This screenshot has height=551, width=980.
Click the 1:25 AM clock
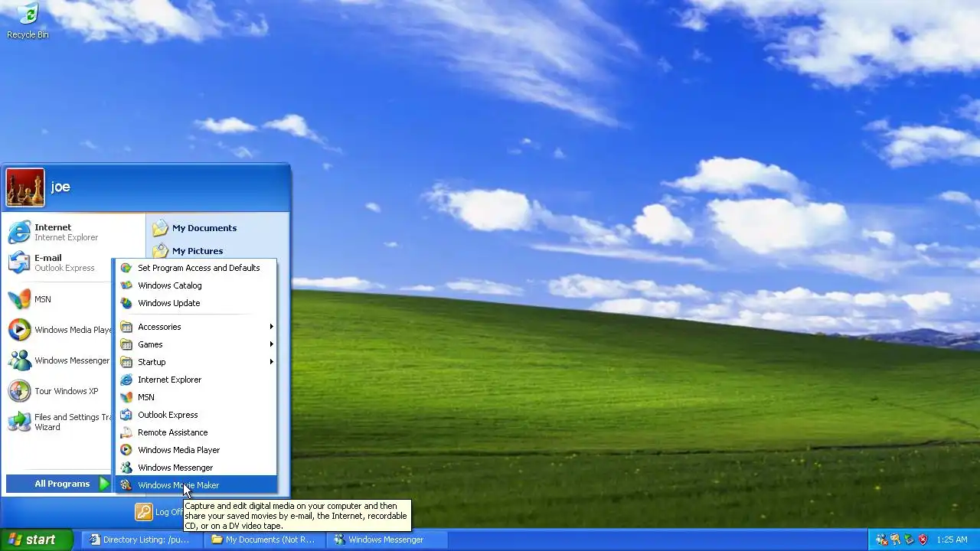coord(952,540)
